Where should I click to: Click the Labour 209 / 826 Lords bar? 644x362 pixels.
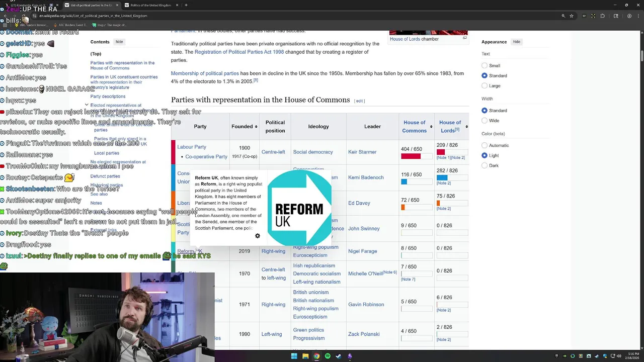(x=452, y=152)
